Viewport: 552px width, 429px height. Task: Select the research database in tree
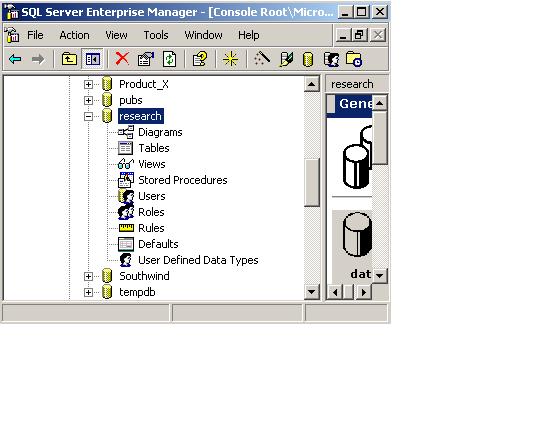click(140, 116)
